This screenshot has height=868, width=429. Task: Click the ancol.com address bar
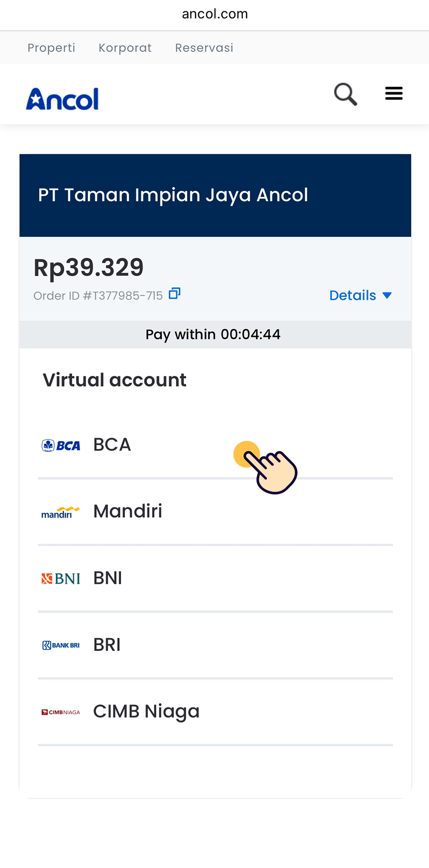pyautogui.click(x=214, y=14)
